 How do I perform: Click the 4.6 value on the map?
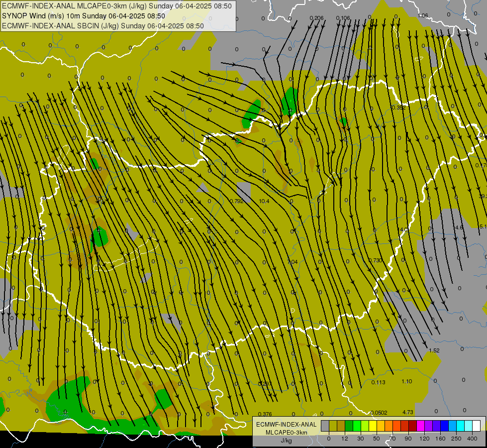coord(459,227)
